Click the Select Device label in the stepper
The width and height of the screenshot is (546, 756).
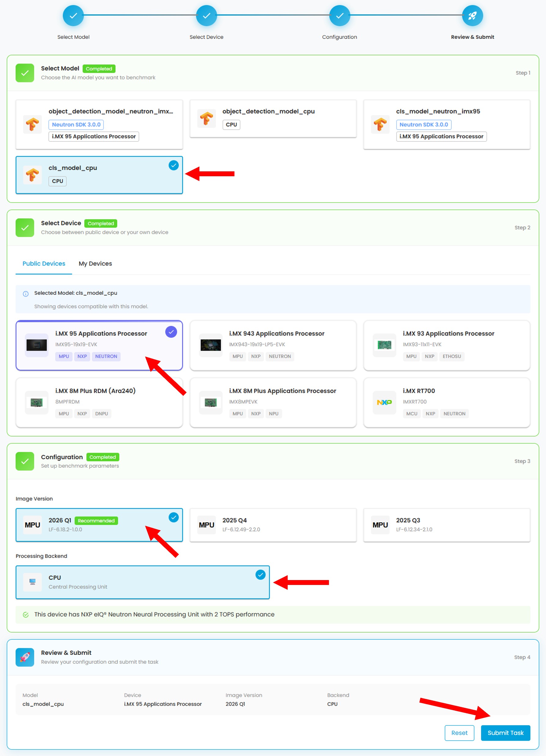206,37
